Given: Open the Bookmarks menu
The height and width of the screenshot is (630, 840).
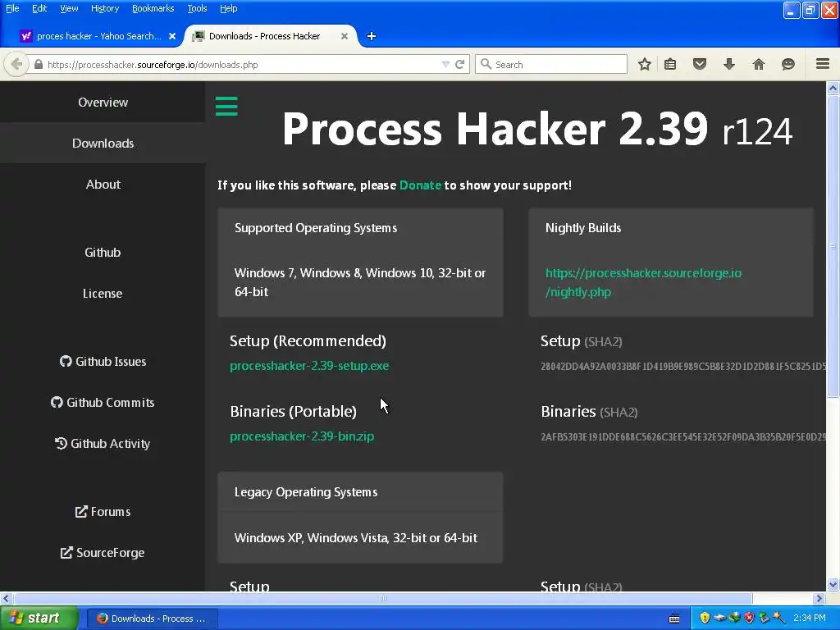Looking at the screenshot, I should [153, 8].
